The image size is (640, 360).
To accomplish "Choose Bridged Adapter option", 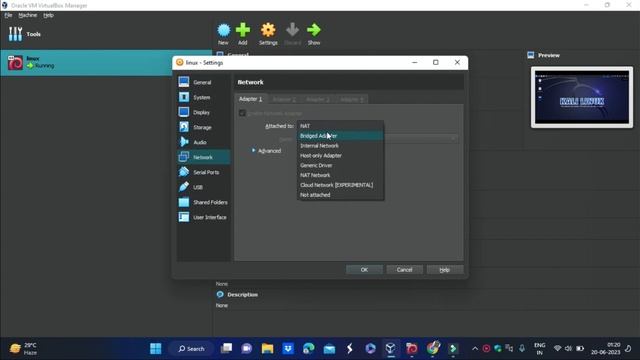I will (340, 136).
